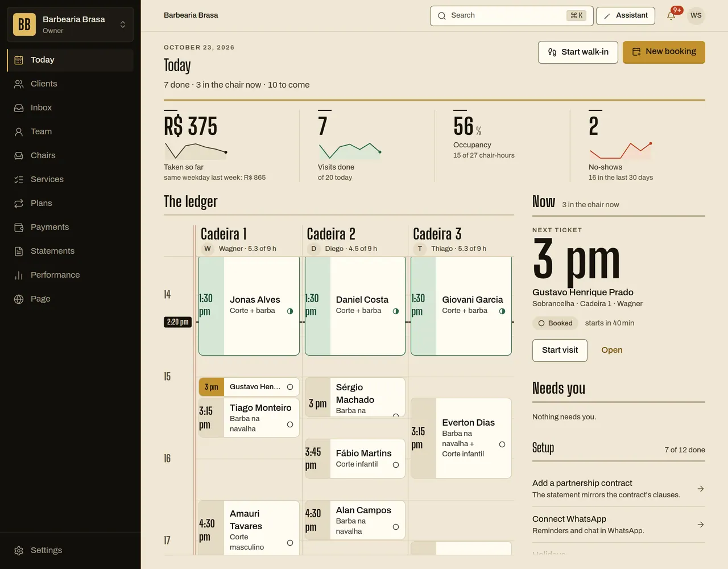Open the Assistant
The image size is (728, 569).
626,15
